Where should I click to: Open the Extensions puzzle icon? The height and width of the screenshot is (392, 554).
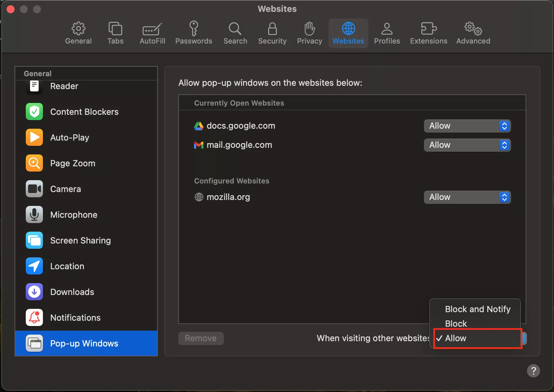click(x=429, y=29)
